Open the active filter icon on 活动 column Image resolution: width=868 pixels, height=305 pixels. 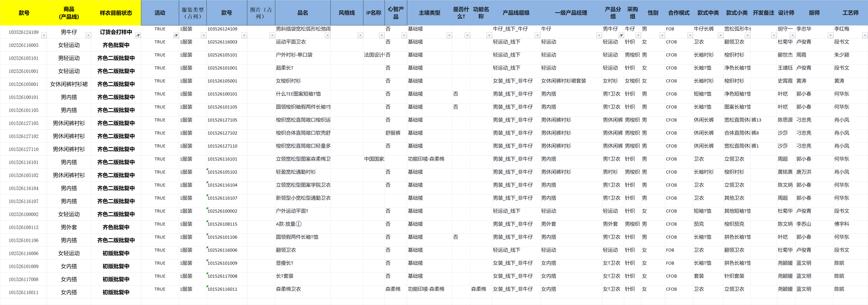[x=176, y=35]
